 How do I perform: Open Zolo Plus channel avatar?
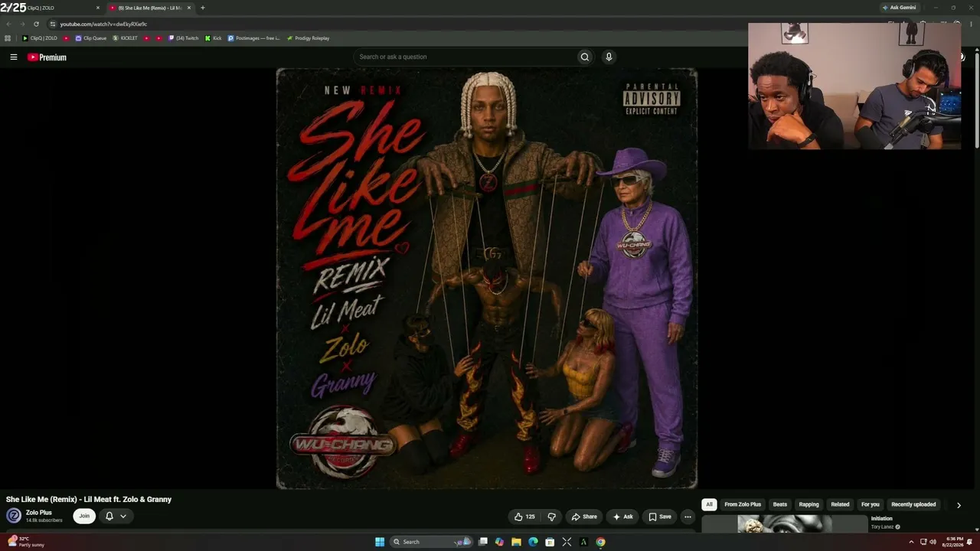click(x=14, y=516)
